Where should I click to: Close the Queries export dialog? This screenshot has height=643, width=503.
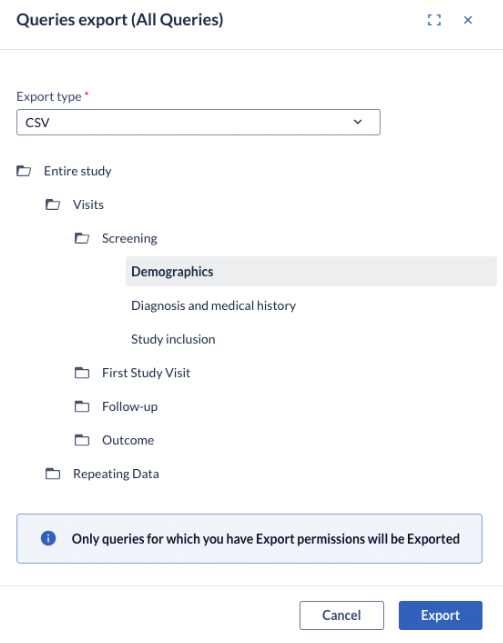[x=468, y=20]
